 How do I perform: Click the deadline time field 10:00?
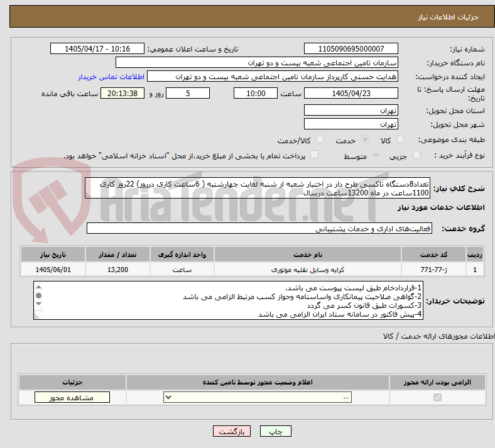[x=256, y=93]
